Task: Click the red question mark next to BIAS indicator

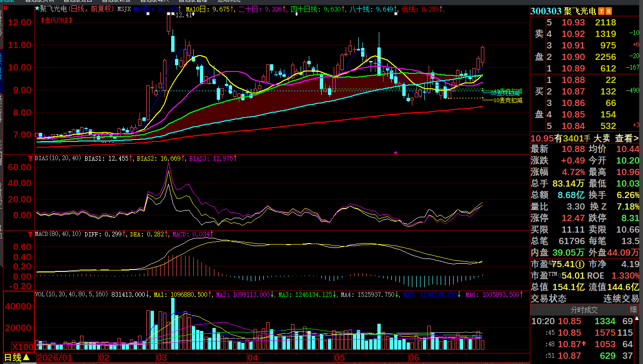Action: [31, 158]
